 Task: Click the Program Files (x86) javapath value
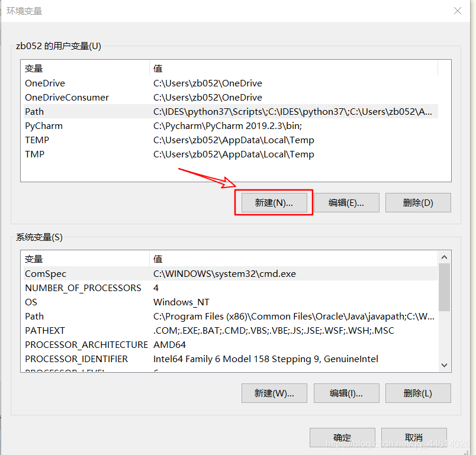294,317
